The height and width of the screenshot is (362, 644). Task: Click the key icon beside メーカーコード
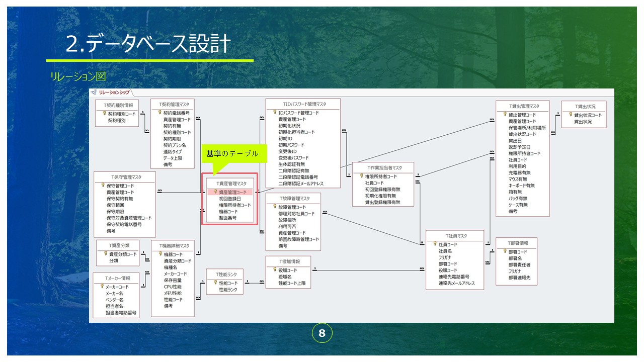tap(102, 287)
